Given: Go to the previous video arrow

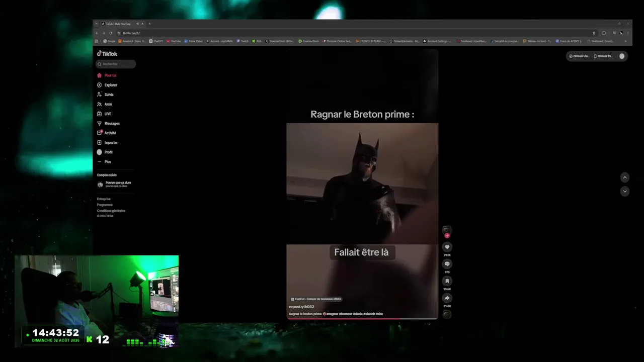Looking at the screenshot, I should 625,177.
